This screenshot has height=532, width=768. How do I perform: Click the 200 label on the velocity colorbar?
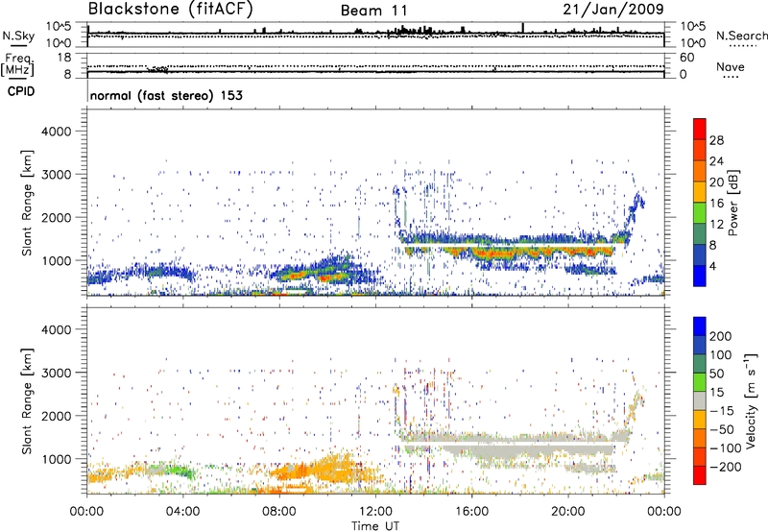(x=721, y=336)
